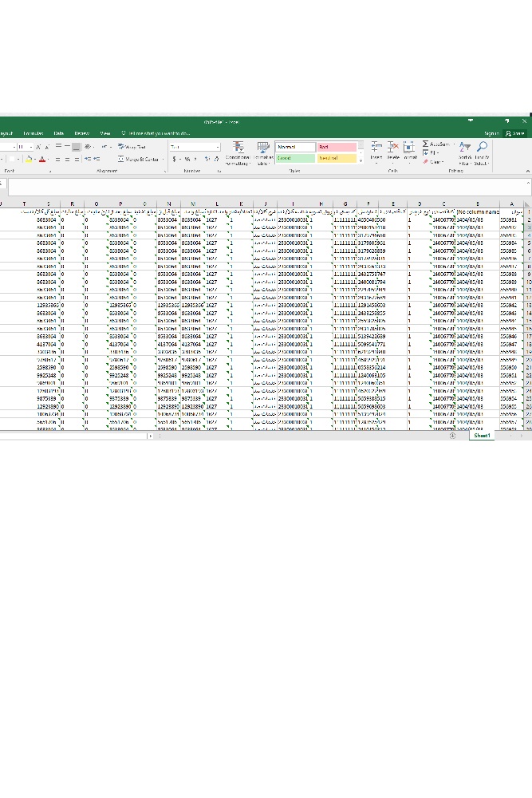Click the Sign in link
532x798 pixels.
pyautogui.click(x=491, y=133)
